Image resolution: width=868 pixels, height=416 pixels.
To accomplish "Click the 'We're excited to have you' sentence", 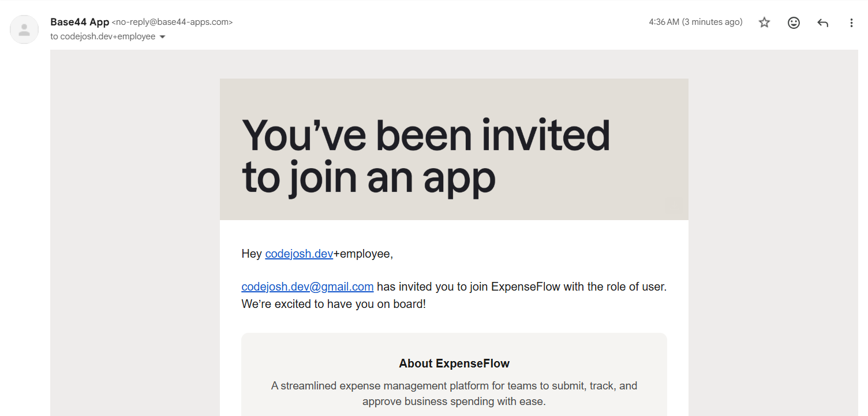I will [x=334, y=303].
